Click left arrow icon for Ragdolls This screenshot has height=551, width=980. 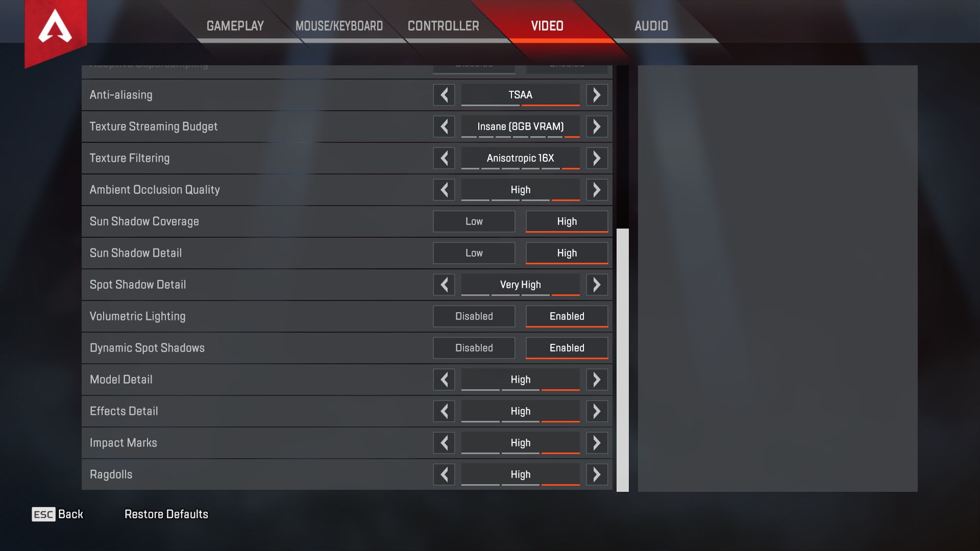444,474
